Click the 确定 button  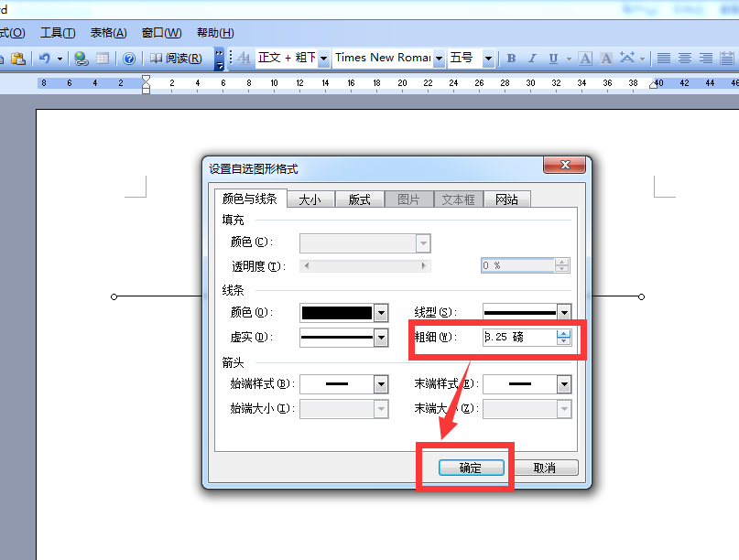[x=472, y=468]
